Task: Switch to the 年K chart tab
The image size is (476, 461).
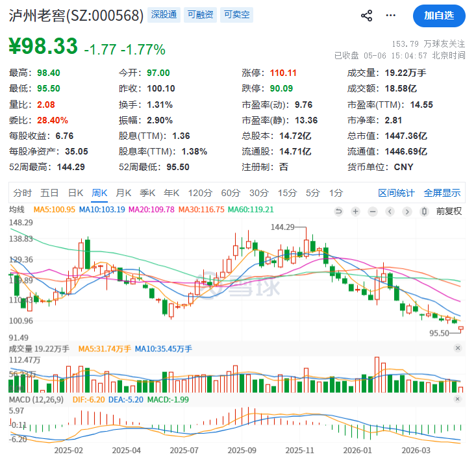Action: pyautogui.click(x=171, y=193)
